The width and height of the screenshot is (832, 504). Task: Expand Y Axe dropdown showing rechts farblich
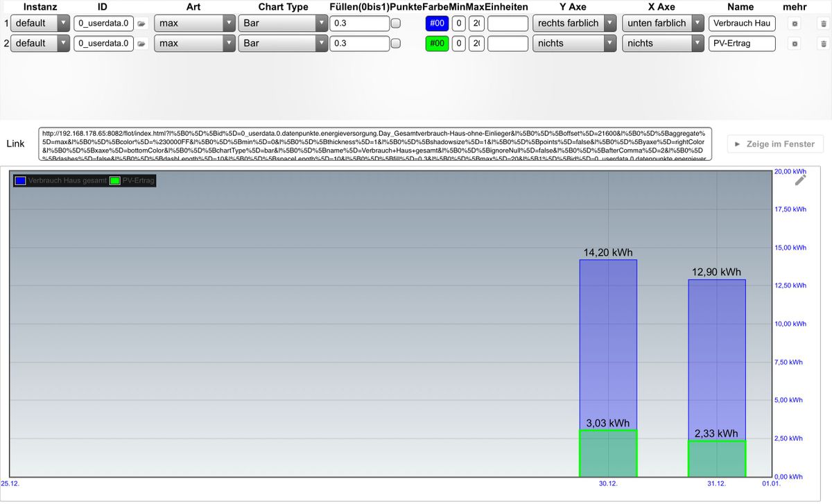(574, 23)
